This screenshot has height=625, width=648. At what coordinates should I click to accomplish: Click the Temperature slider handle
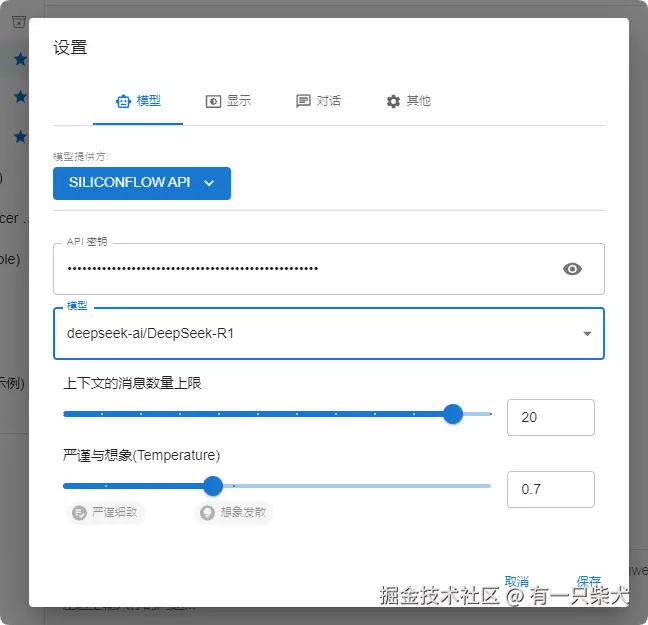(x=213, y=486)
